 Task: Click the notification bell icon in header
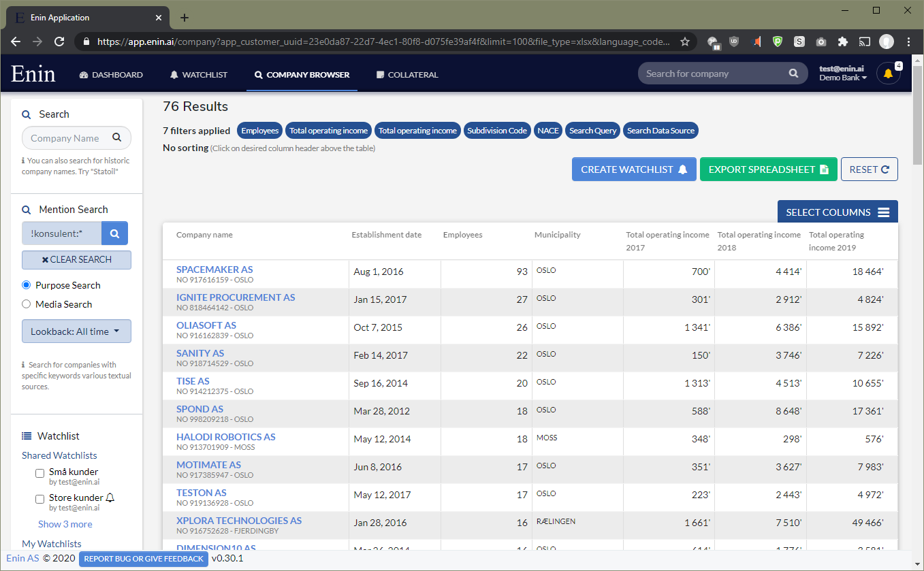pyautogui.click(x=888, y=74)
